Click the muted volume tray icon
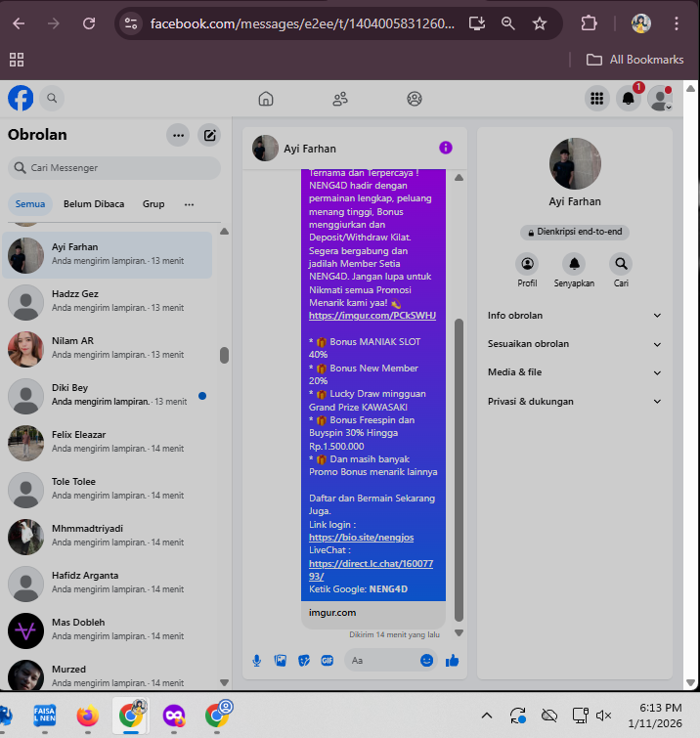Viewport: 700px width, 738px height. point(603,716)
